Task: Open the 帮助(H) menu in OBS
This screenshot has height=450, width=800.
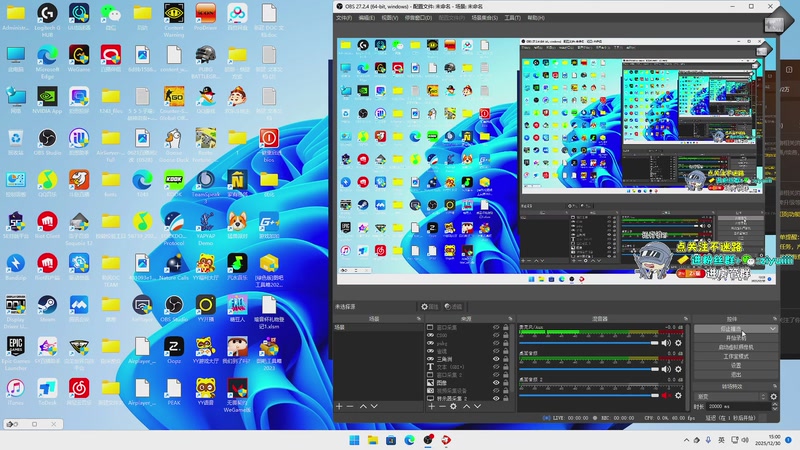Action: click(x=536, y=18)
